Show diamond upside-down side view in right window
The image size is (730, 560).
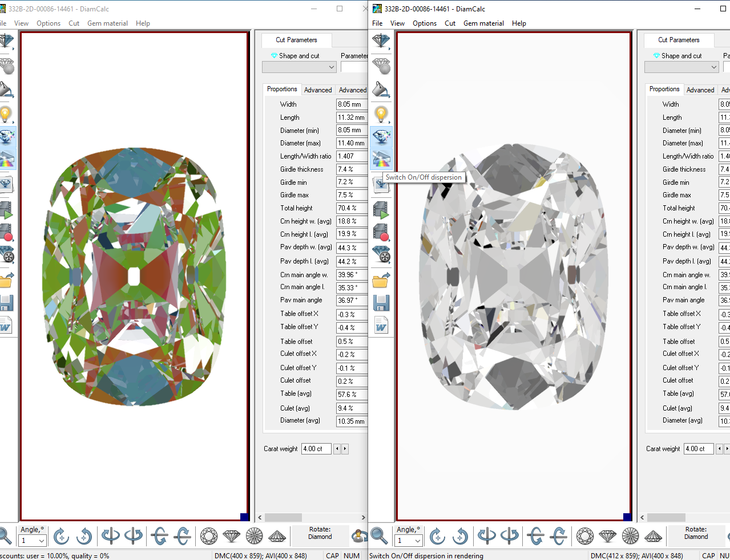(x=653, y=536)
